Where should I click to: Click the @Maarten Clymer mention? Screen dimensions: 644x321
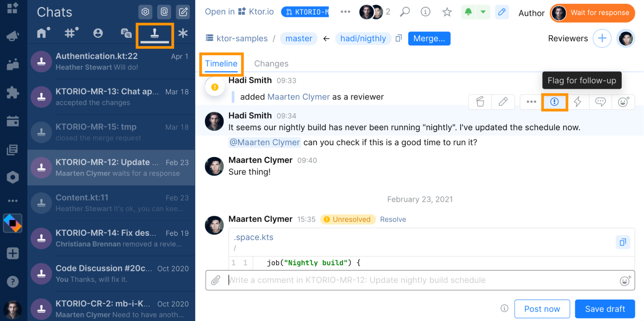[x=265, y=142]
